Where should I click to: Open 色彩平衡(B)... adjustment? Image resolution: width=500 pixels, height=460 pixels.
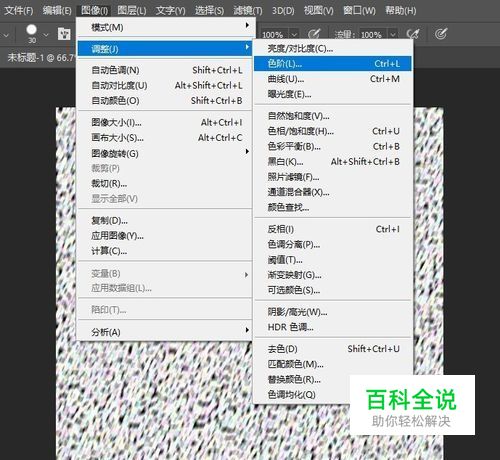coord(333,146)
